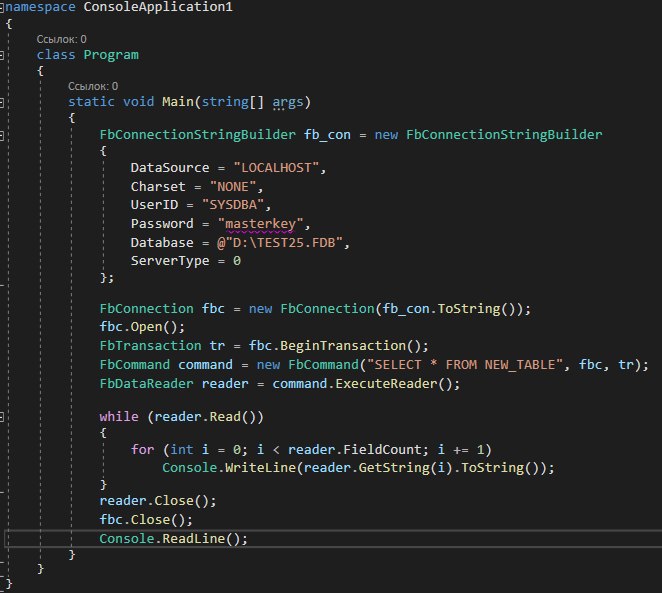The height and width of the screenshot is (593, 662).
Task: Click the "SYSDBA" UserID value
Action: click(x=233, y=205)
